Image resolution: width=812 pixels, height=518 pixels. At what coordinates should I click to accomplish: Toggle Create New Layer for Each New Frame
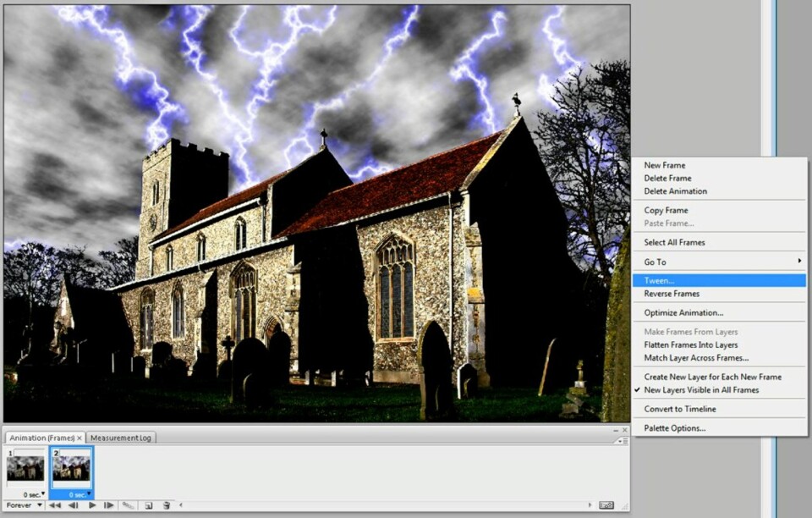pyautogui.click(x=712, y=377)
